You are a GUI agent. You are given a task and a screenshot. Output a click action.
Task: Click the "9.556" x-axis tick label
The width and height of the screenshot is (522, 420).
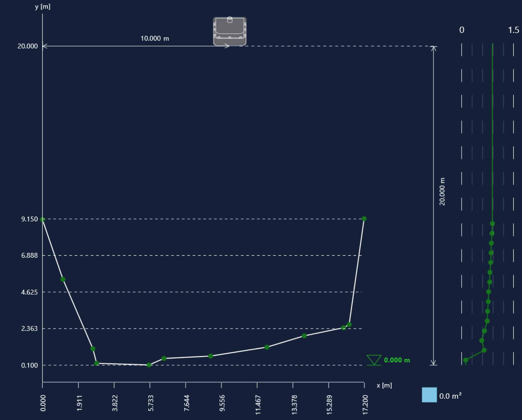tap(222, 403)
